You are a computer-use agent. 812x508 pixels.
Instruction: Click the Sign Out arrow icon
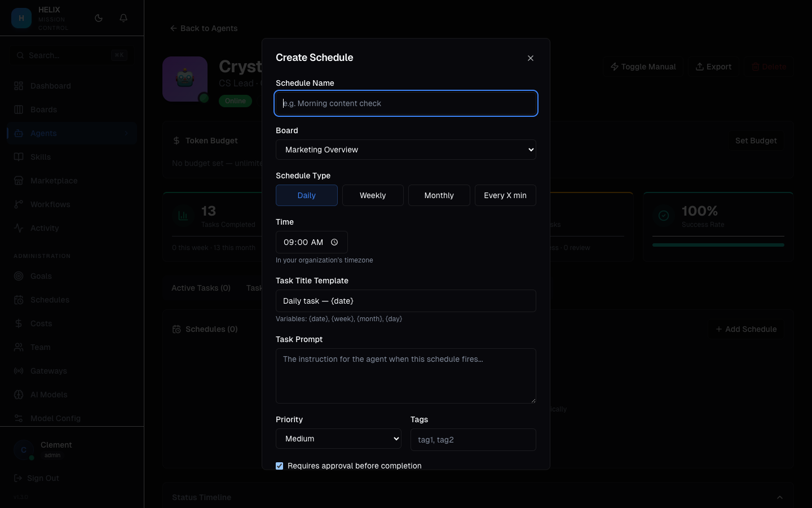pyautogui.click(x=18, y=478)
